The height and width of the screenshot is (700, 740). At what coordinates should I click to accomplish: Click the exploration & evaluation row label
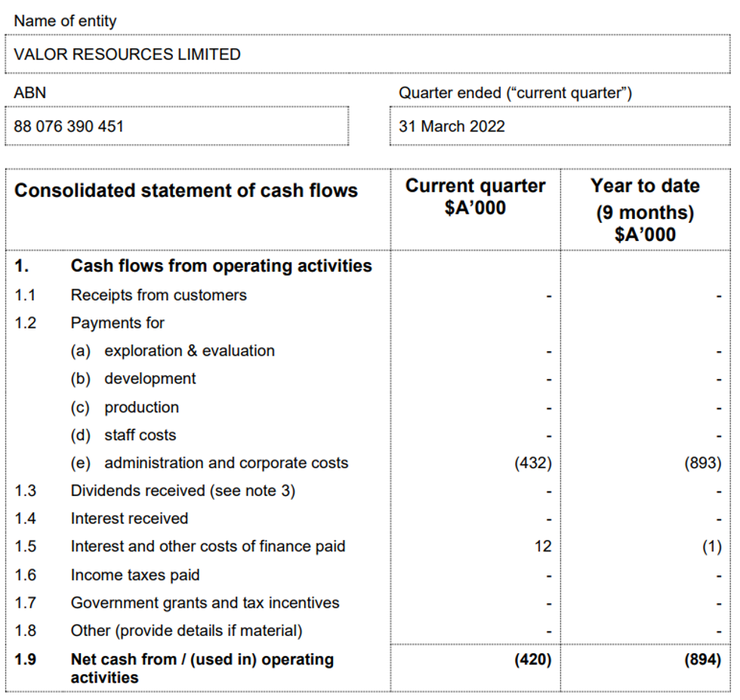(x=190, y=351)
